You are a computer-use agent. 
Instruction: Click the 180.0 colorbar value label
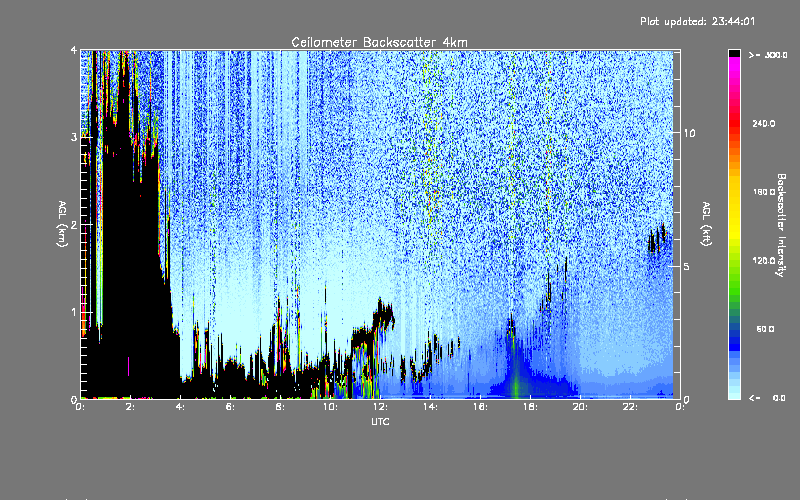(x=764, y=192)
